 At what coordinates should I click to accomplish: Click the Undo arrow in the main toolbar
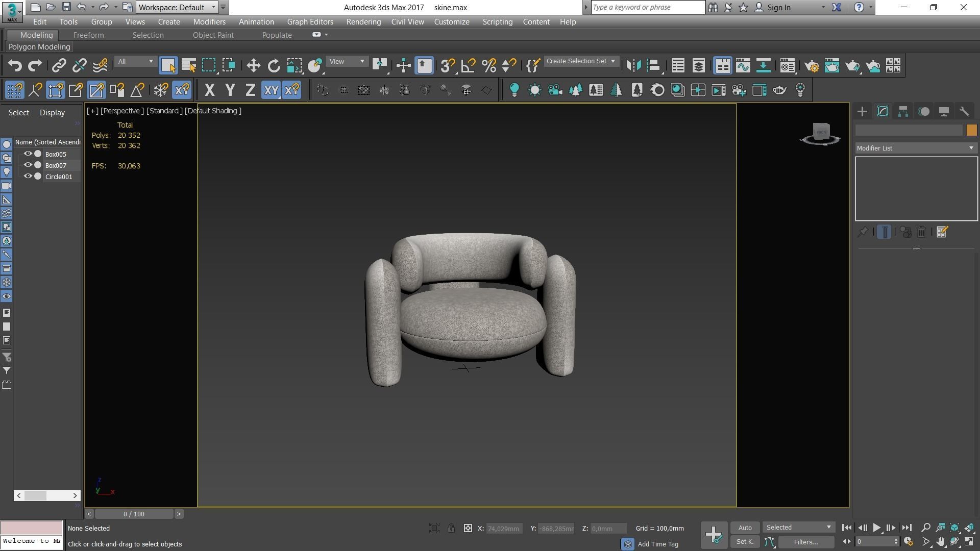pos(15,65)
